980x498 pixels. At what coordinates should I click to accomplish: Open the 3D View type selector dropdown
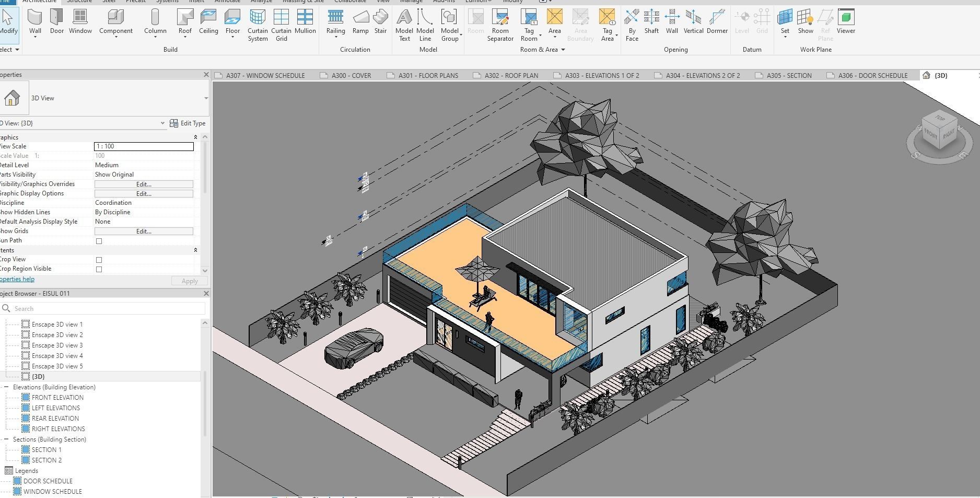tap(206, 98)
